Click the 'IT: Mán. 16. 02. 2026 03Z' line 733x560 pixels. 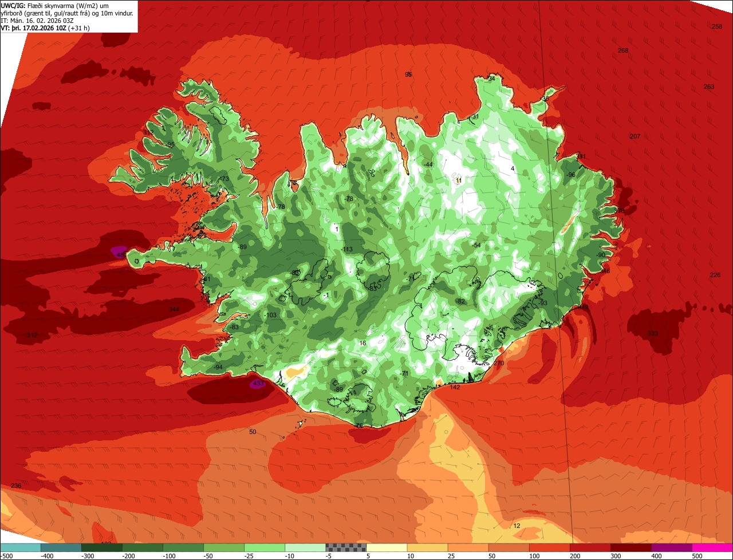pyautogui.click(x=38, y=20)
